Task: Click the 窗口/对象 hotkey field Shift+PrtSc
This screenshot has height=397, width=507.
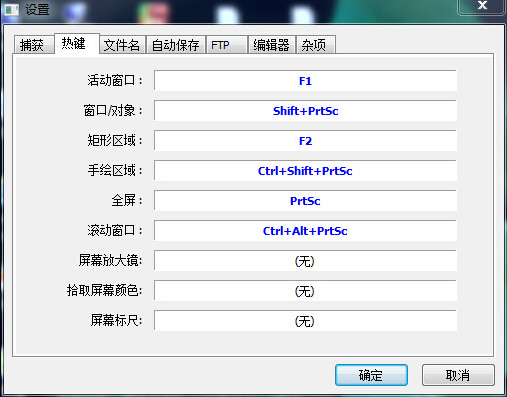Action: pyautogui.click(x=305, y=111)
